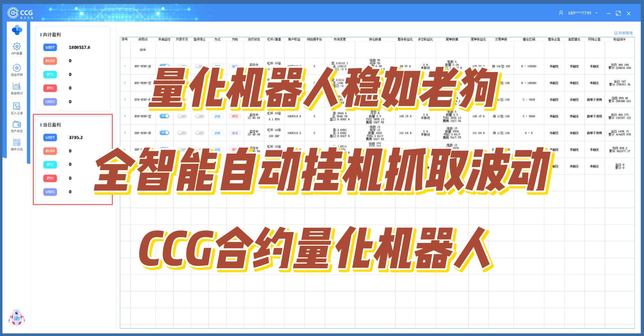Click the 网格止盈 column header
644x336 pixels.
[x=594, y=39]
